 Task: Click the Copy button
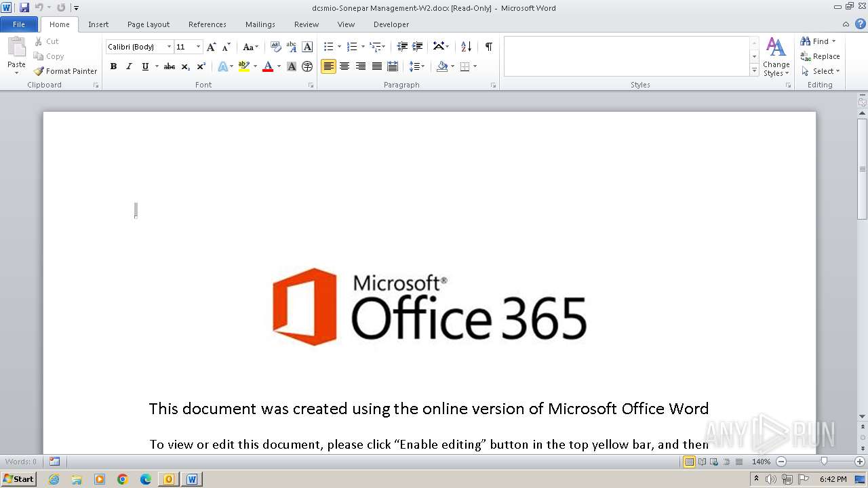click(x=49, y=56)
